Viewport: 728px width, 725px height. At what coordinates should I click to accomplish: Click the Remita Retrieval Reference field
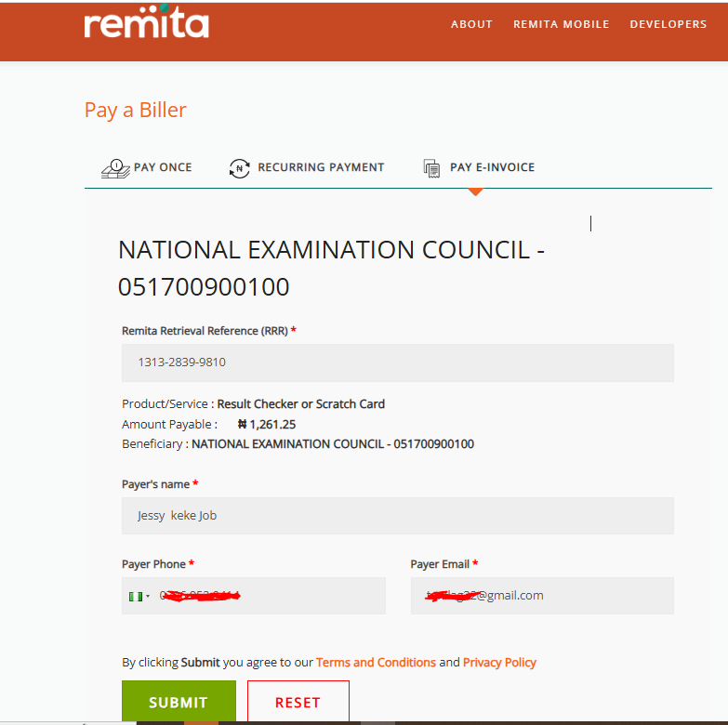coord(397,362)
